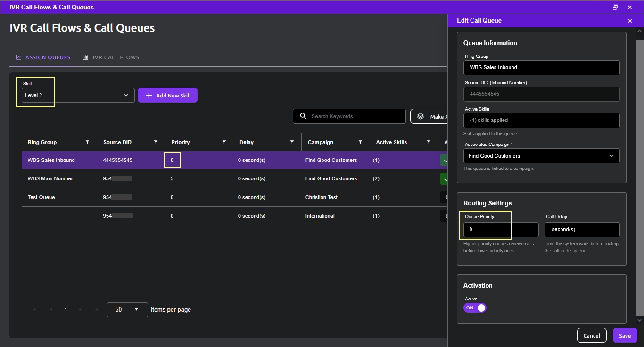Close the Edit Call Queue panel

[630, 21]
